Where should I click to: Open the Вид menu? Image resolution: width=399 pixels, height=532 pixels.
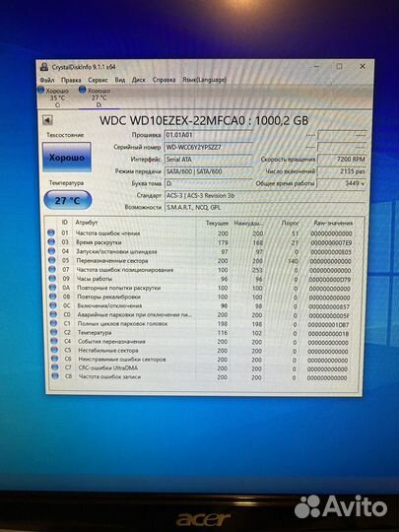tap(120, 80)
